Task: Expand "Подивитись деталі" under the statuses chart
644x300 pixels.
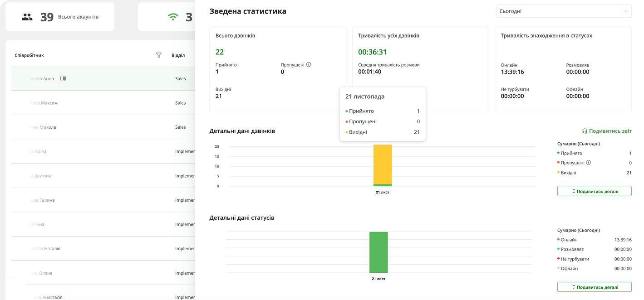Action: tap(594, 287)
